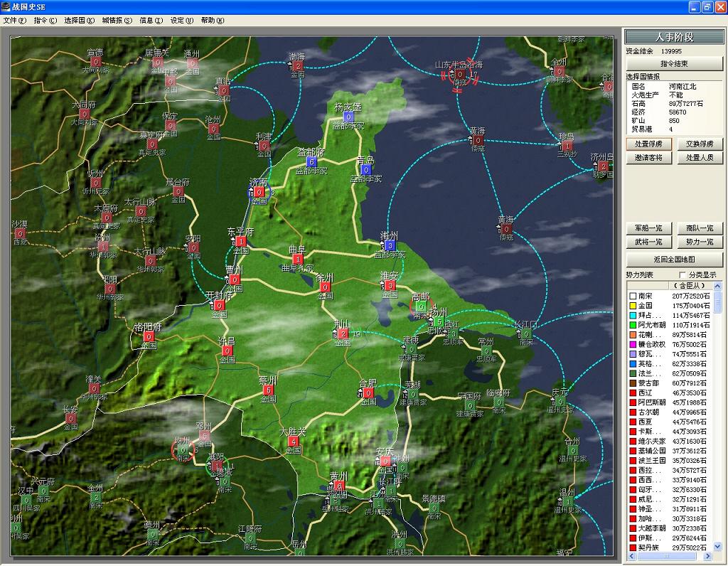
Task: Enable the 分类显示 checkbox
Action: (x=683, y=274)
